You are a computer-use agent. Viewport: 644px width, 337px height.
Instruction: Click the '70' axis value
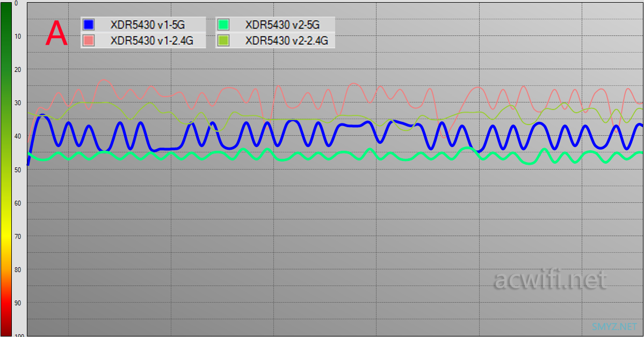point(18,236)
